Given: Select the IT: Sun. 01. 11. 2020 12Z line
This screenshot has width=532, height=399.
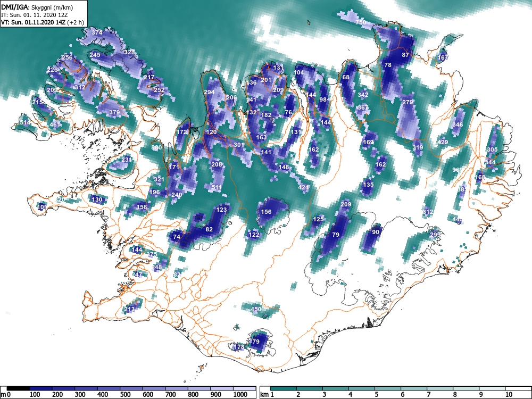Looking at the screenshot, I should [x=34, y=15].
